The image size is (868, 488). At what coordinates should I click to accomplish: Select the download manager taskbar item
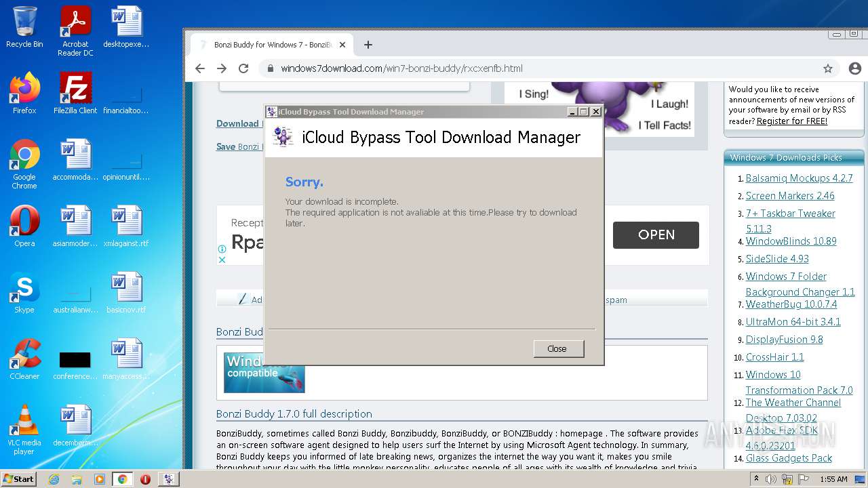tap(168, 479)
